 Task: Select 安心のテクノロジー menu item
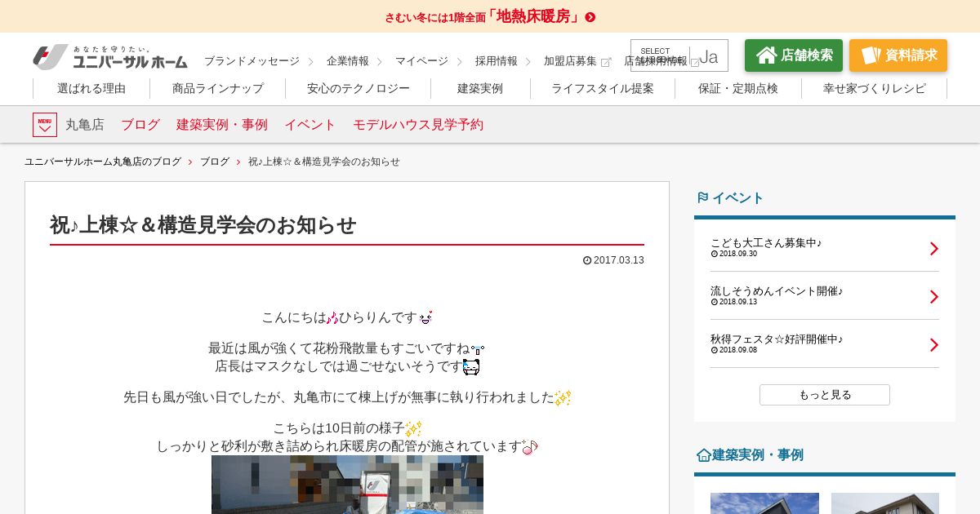click(359, 88)
